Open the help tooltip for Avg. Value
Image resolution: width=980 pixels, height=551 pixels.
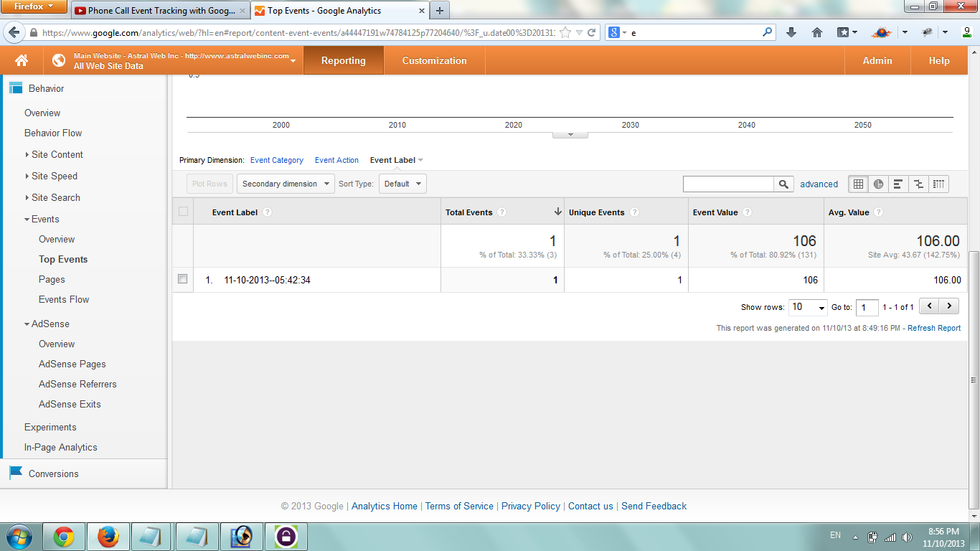[x=878, y=212]
